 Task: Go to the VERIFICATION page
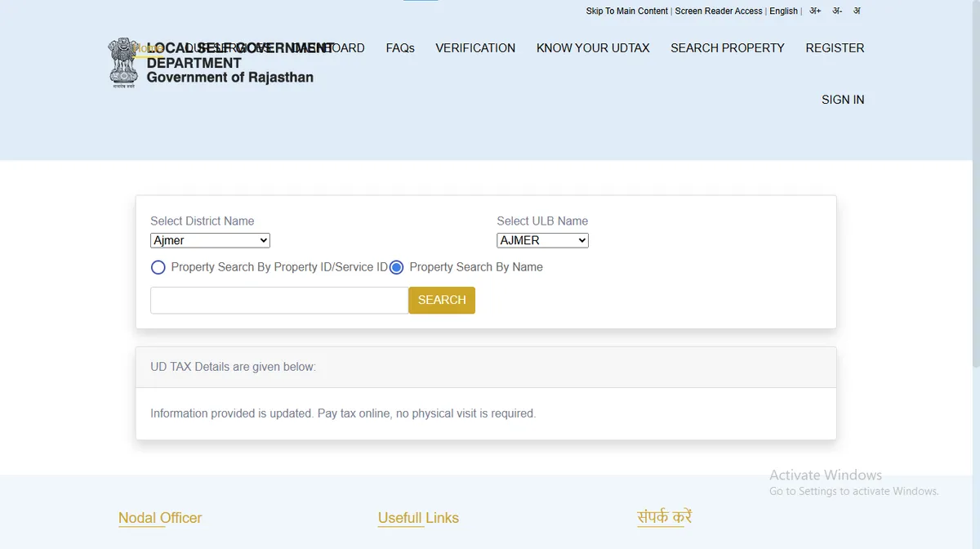(475, 48)
